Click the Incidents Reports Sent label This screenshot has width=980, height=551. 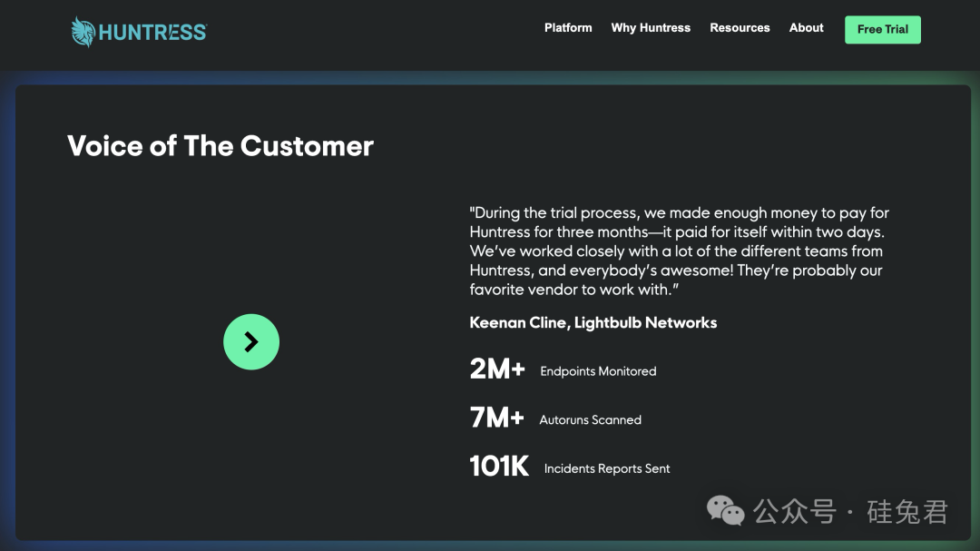(607, 469)
